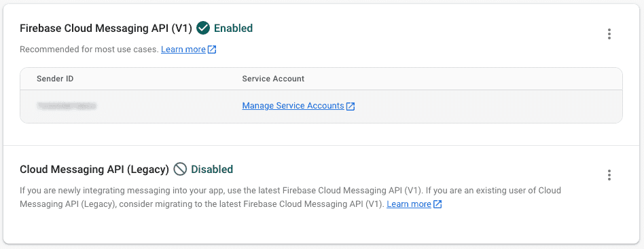Open the Manage Service Accounts link
644x249 pixels.
point(293,106)
